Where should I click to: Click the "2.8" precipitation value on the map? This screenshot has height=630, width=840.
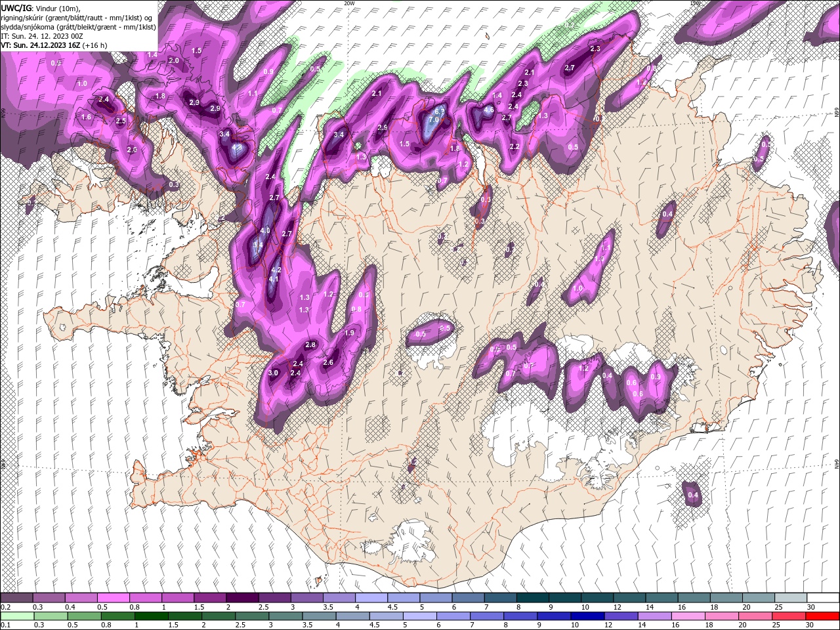coord(311,345)
